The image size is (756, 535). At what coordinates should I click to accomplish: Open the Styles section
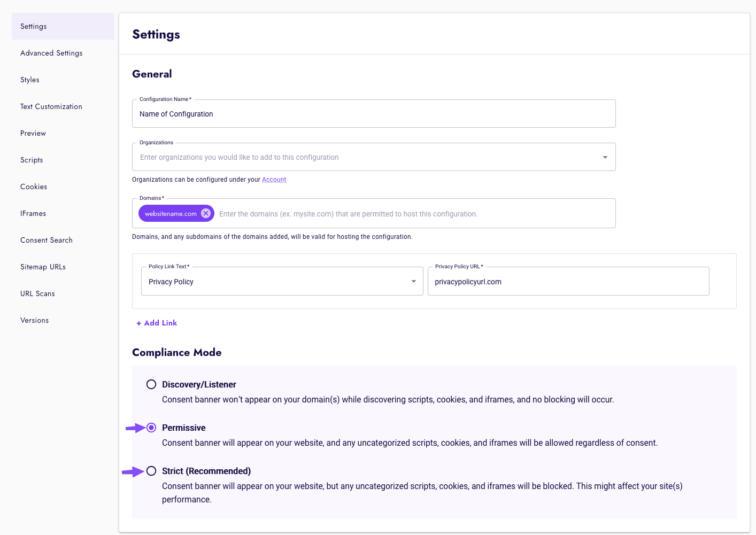point(29,80)
